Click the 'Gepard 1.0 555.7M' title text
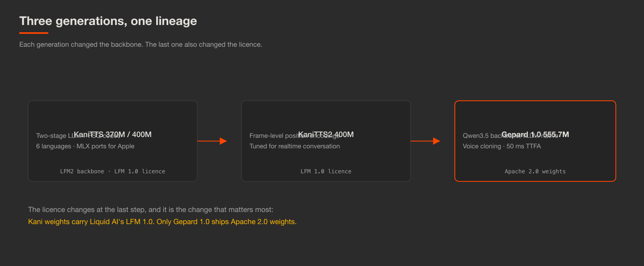Screen dimensions: 644x266 tap(535, 134)
